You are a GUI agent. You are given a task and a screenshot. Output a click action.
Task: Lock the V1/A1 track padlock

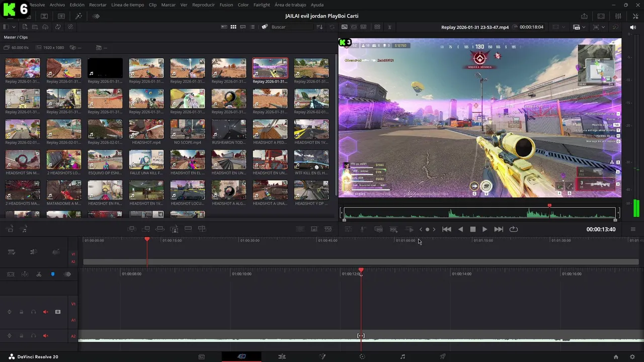[21, 312]
